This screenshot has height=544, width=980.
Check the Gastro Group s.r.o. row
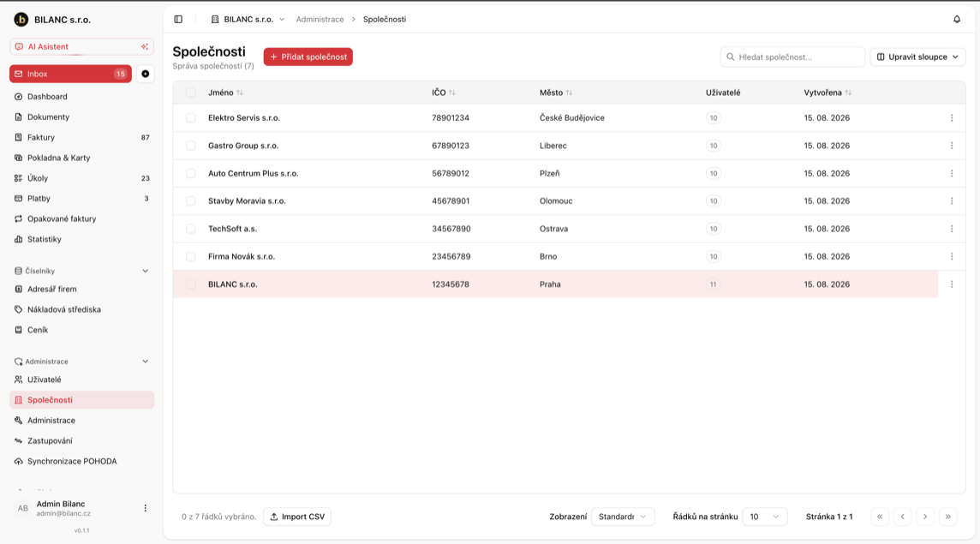(191, 146)
